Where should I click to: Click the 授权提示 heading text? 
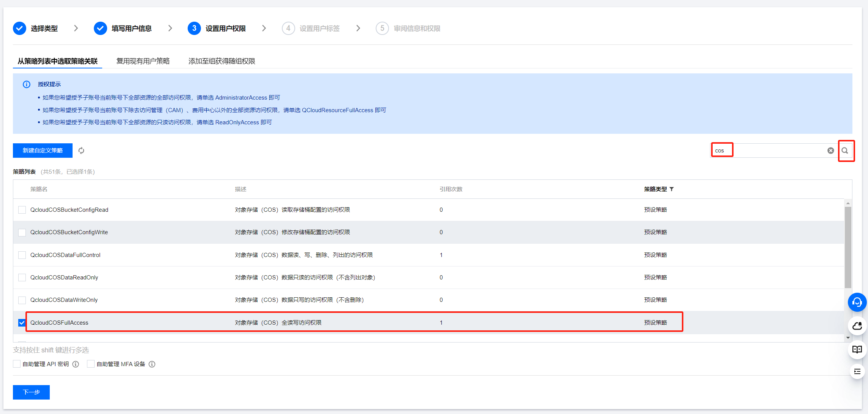(49, 84)
